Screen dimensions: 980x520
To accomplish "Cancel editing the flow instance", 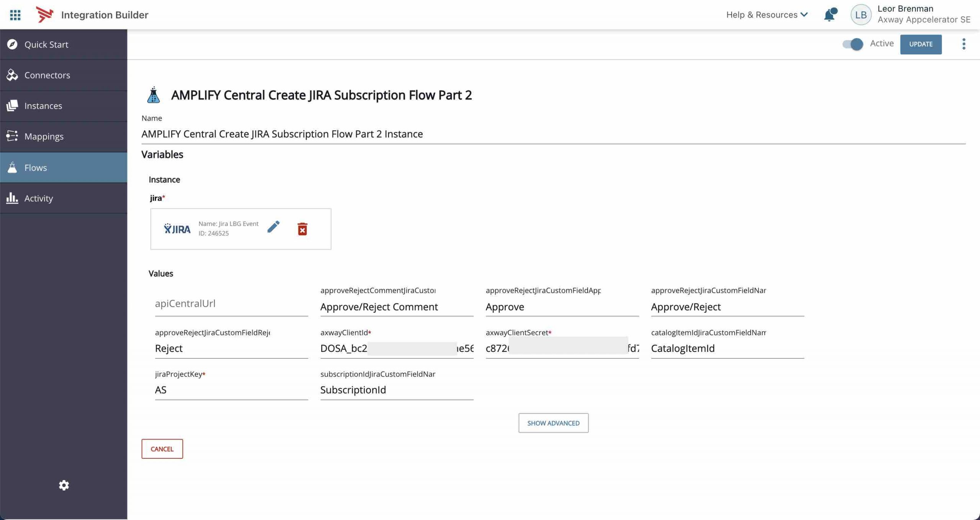I will click(162, 449).
